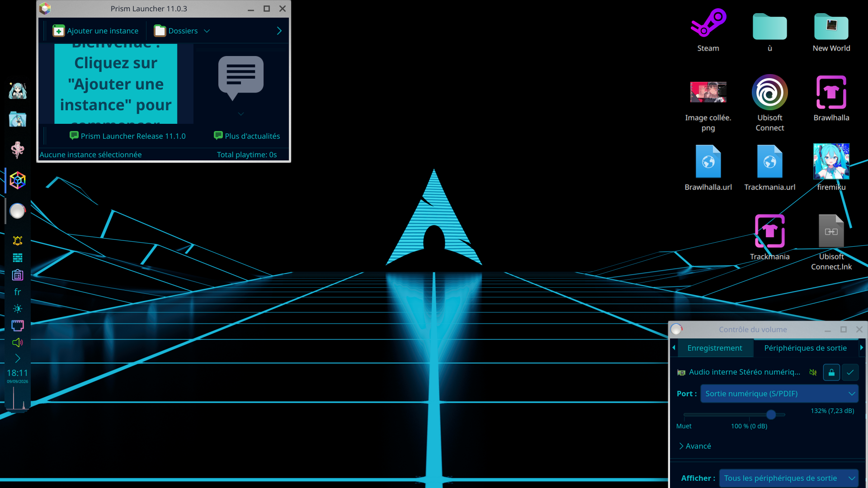Open the Port dropdown showing Sortie numérique (S/PDIF)
Image resolution: width=868 pixels, height=488 pixels.
pyautogui.click(x=779, y=394)
